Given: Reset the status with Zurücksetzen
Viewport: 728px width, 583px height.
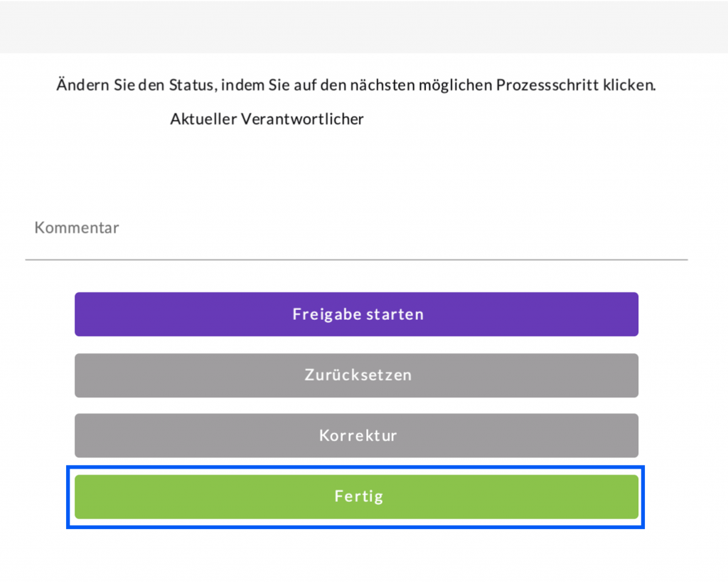Looking at the screenshot, I should point(356,375).
